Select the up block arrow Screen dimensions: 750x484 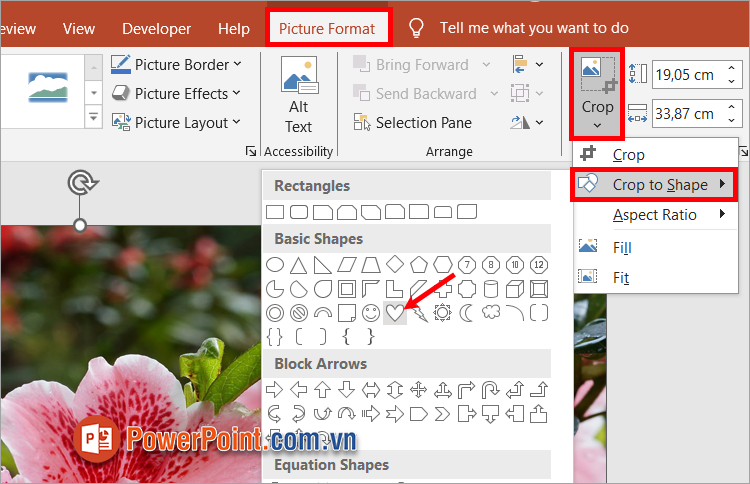pyautogui.click(x=322, y=390)
